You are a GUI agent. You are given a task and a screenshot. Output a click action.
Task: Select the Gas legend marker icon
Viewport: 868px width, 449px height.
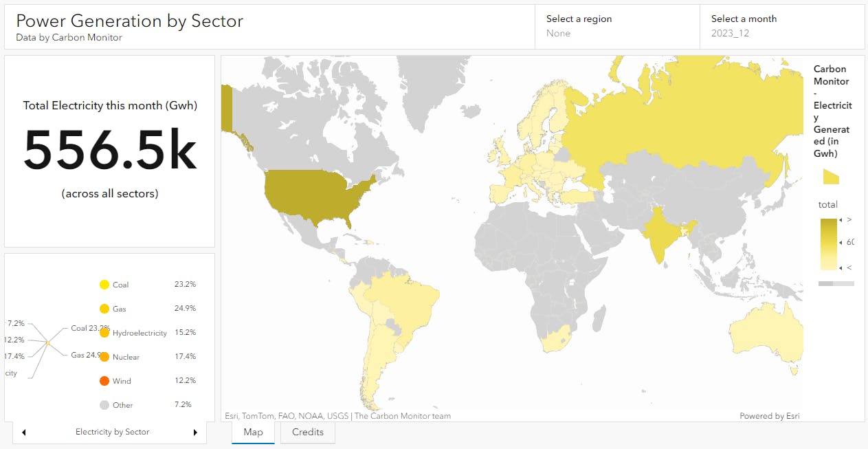(x=105, y=308)
